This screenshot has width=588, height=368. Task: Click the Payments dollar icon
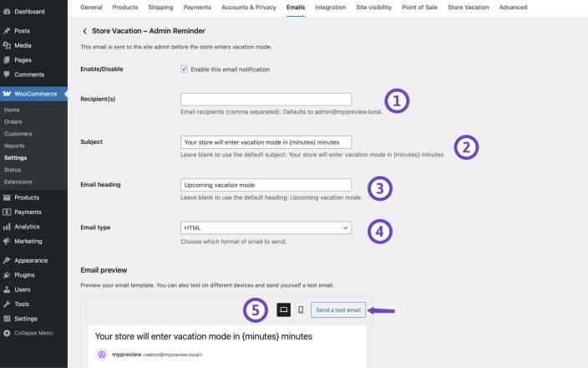pyautogui.click(x=7, y=212)
